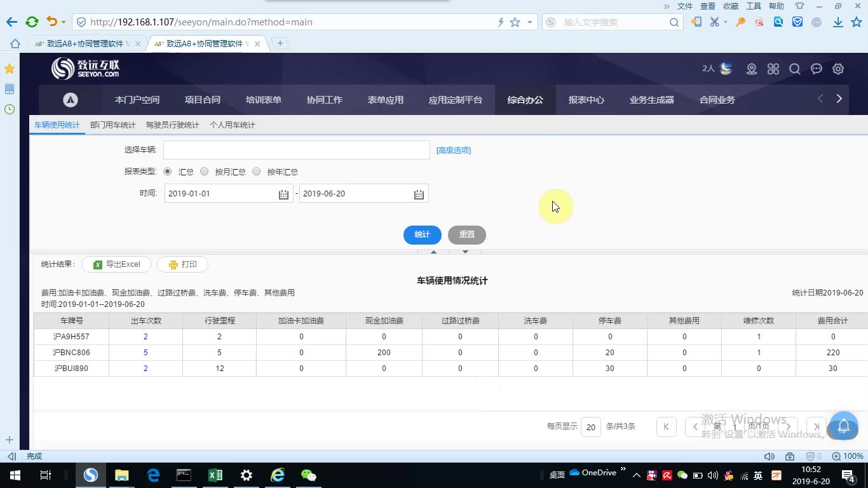The height and width of the screenshot is (488, 868).
Task: Reload the page with green refresh icon
Action: pyautogui.click(x=32, y=22)
